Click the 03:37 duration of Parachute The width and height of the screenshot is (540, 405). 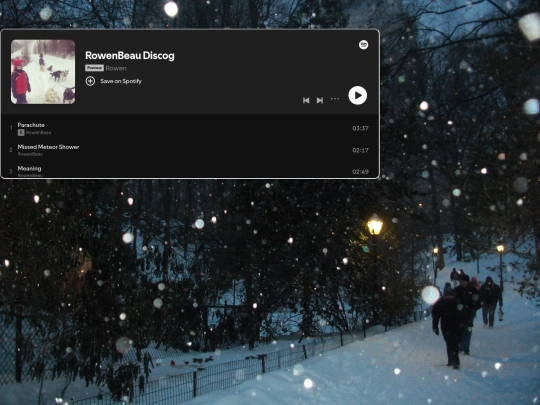coord(360,128)
